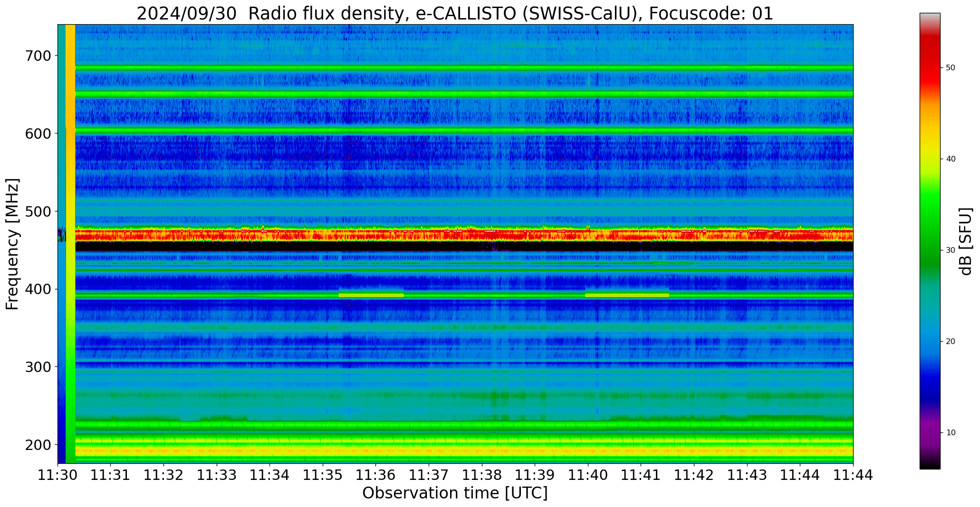
Task: Click the 700 frequency tick label
Action: (x=38, y=56)
